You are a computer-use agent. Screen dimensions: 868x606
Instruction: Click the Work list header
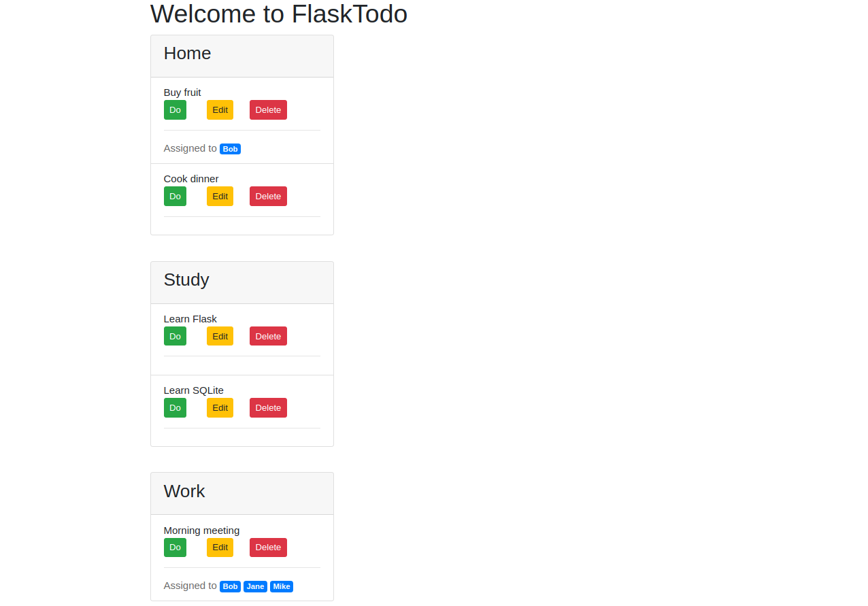point(184,492)
